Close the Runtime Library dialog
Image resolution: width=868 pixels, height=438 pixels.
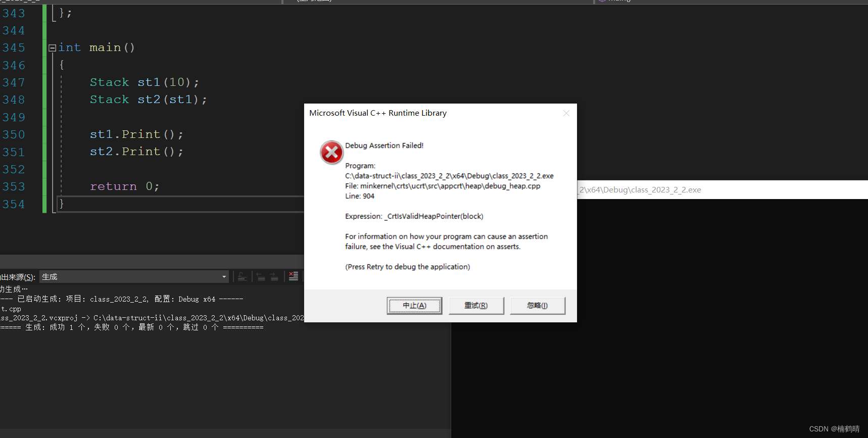point(566,113)
